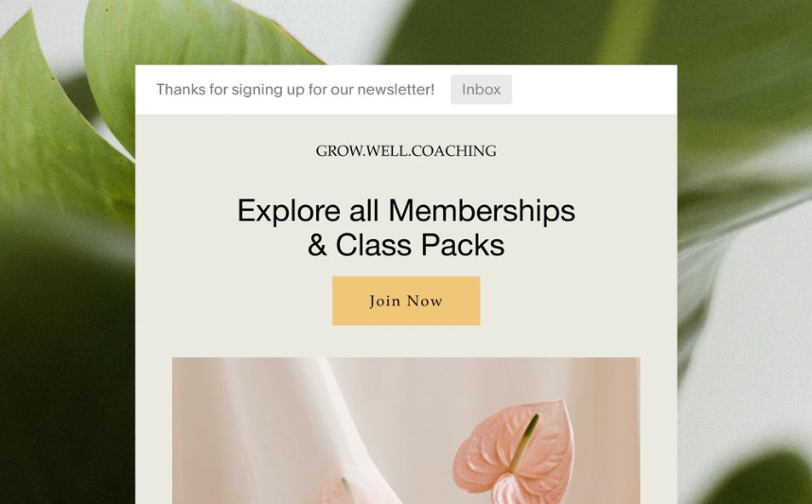The height and width of the screenshot is (504, 812).
Task: Click the yellow Join Now button
Action: pyautogui.click(x=406, y=301)
